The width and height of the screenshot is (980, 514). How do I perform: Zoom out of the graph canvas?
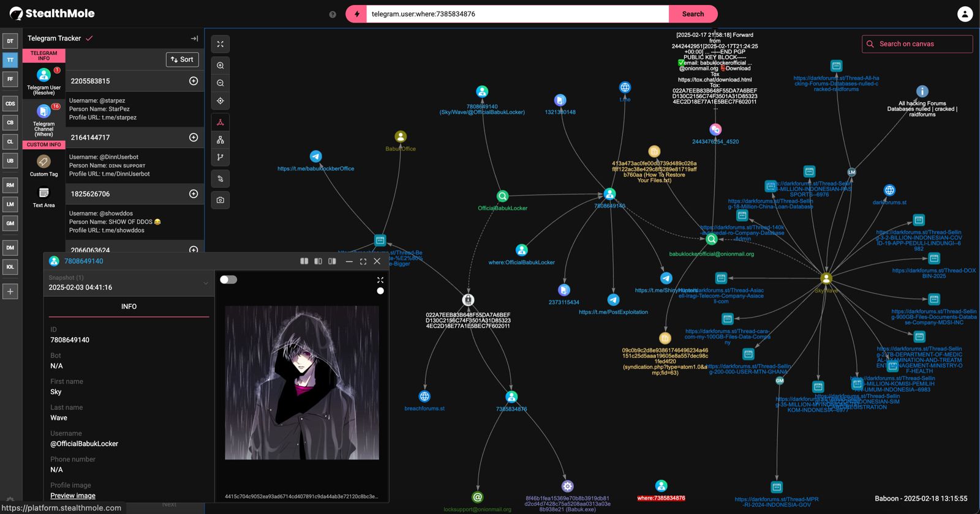coord(221,83)
